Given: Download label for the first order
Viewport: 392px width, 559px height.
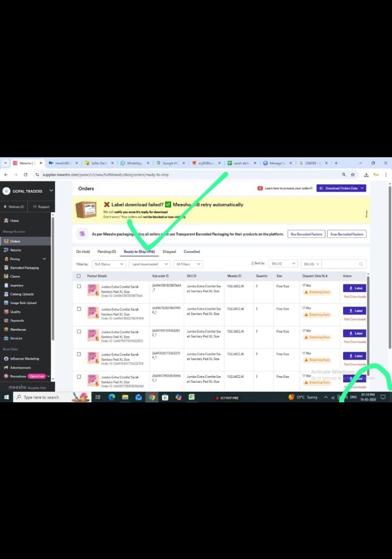Looking at the screenshot, I should coord(354,288).
